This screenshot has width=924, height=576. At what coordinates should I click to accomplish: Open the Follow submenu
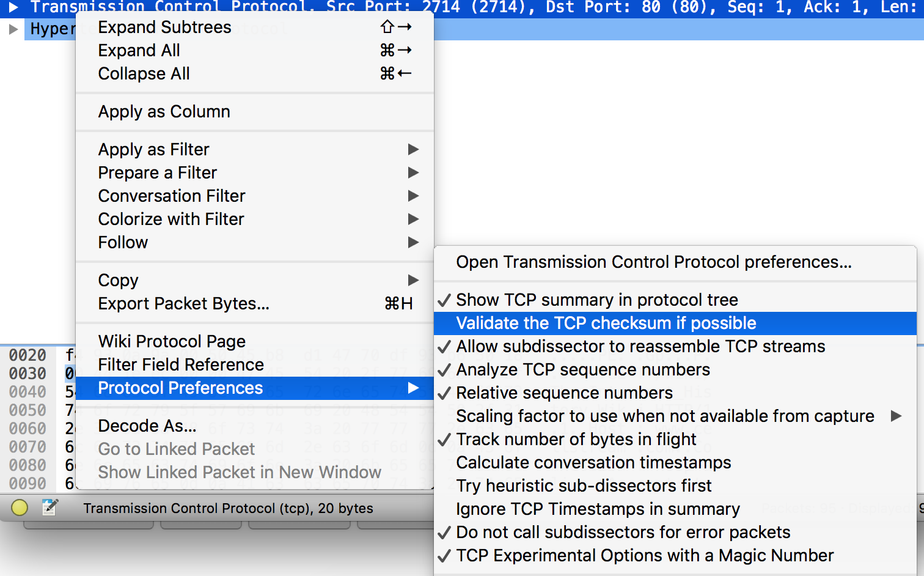pos(123,243)
